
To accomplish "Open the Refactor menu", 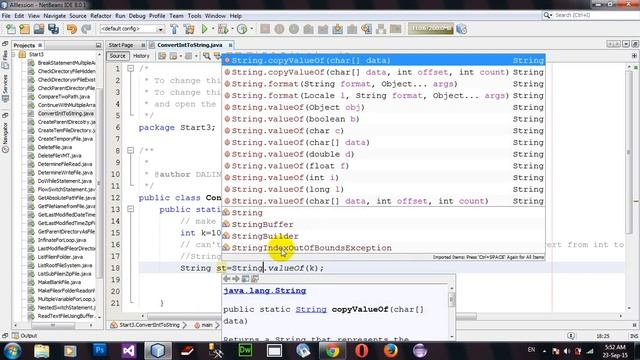I will (101, 16).
